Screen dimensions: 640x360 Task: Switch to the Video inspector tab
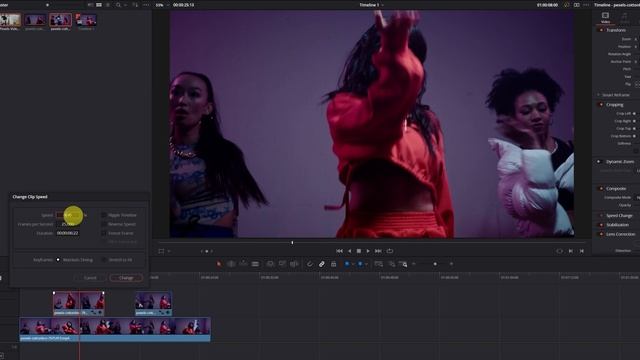point(605,18)
